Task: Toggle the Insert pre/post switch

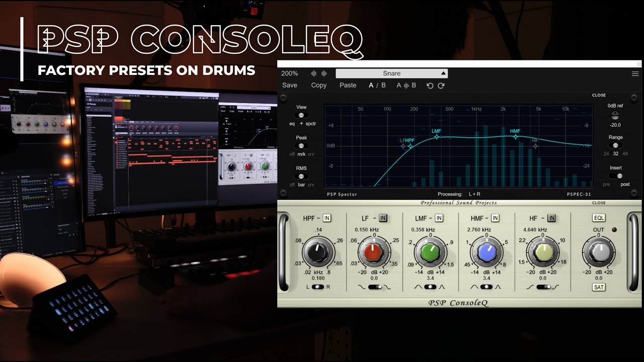Action: [x=616, y=176]
